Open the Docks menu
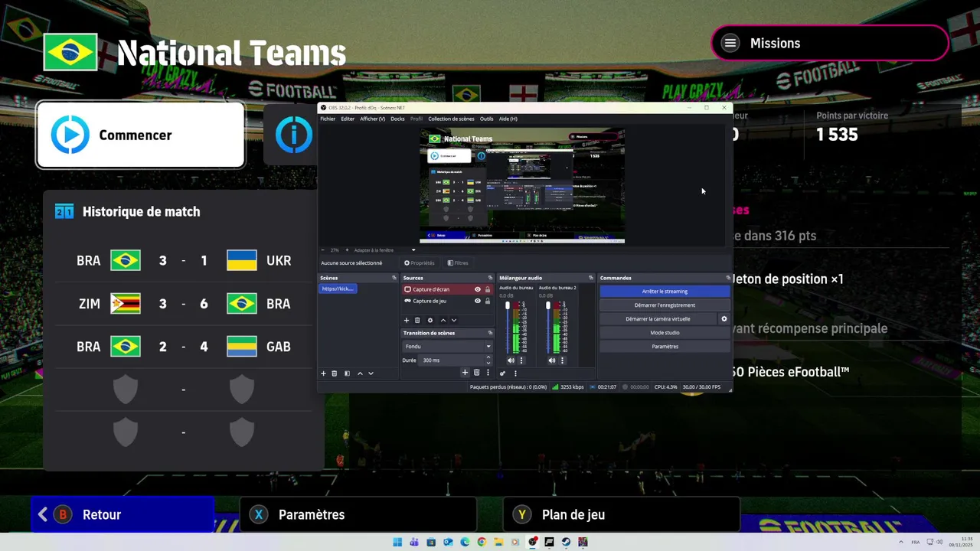This screenshot has height=551, width=980. tap(397, 119)
